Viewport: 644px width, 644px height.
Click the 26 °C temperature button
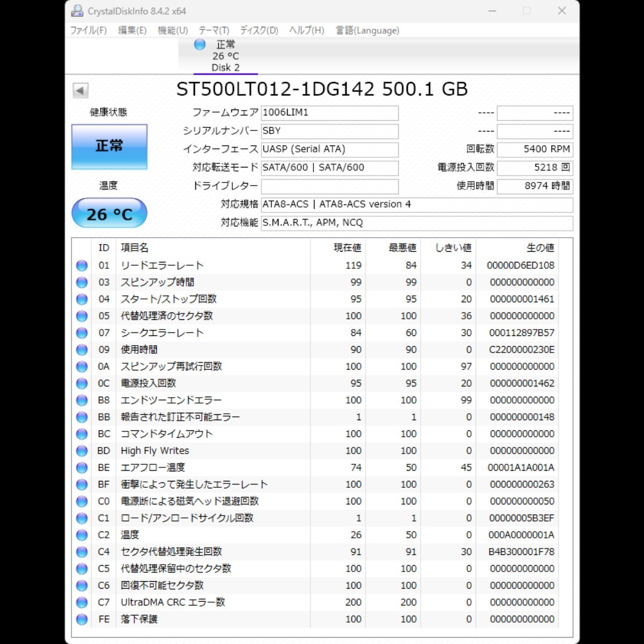click(x=109, y=214)
